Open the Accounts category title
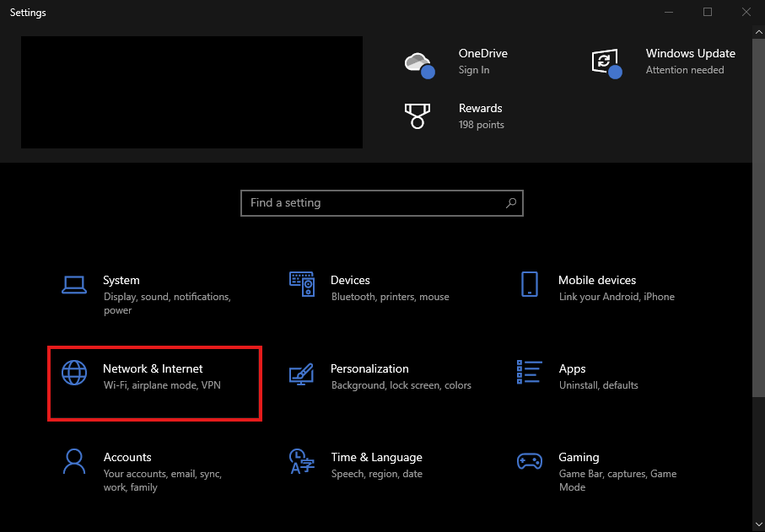This screenshot has height=532, width=765. click(x=127, y=458)
